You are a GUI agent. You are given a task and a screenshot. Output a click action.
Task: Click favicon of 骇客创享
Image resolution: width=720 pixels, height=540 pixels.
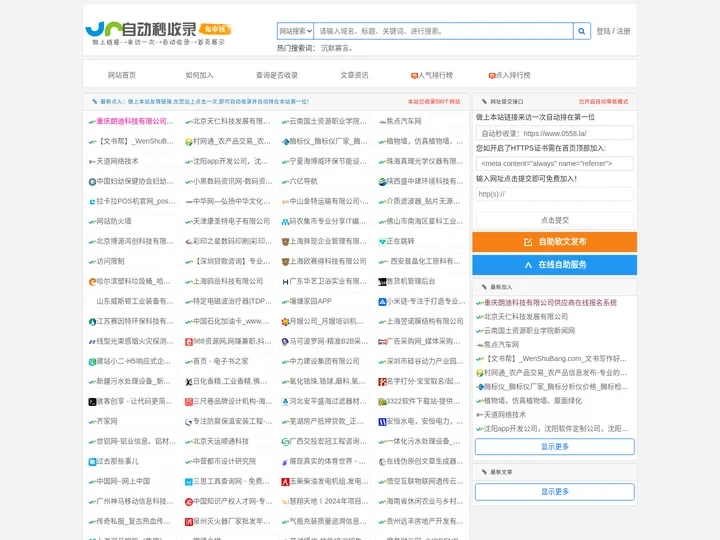[92, 402]
